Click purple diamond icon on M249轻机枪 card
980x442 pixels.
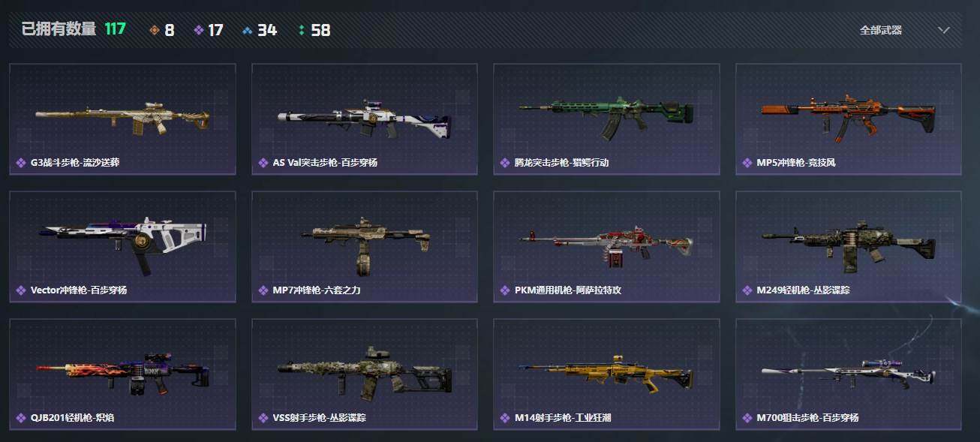click(x=747, y=290)
